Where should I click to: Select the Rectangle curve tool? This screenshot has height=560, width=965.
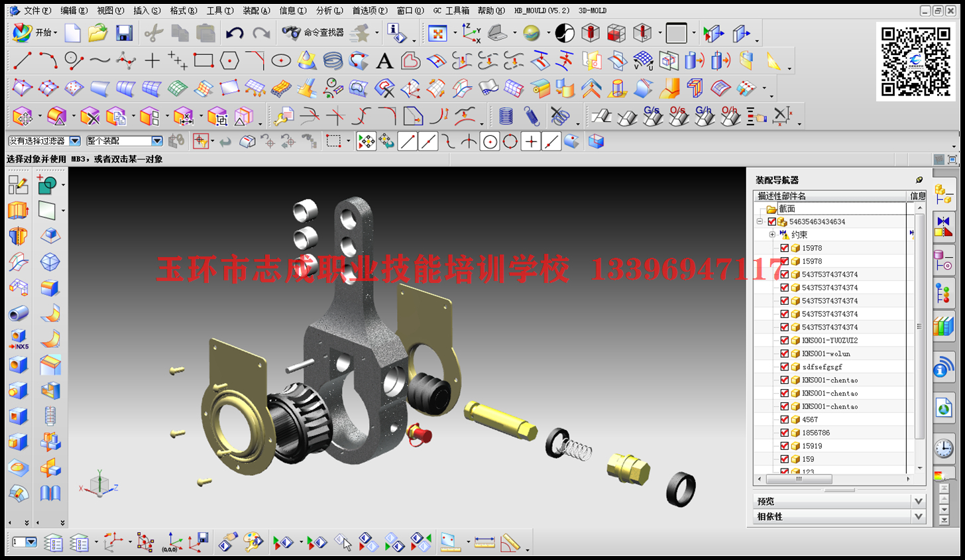(x=203, y=61)
